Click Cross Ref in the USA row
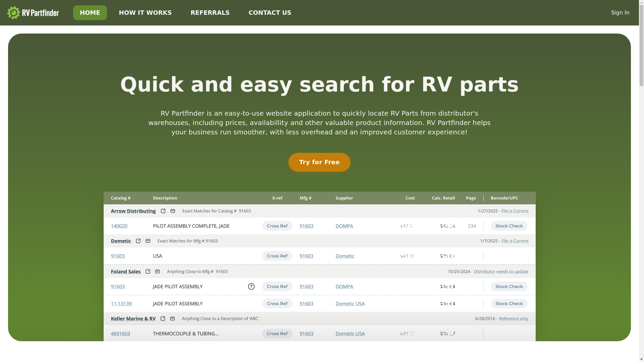Image resolution: width=644 pixels, height=362 pixels. pyautogui.click(x=277, y=256)
